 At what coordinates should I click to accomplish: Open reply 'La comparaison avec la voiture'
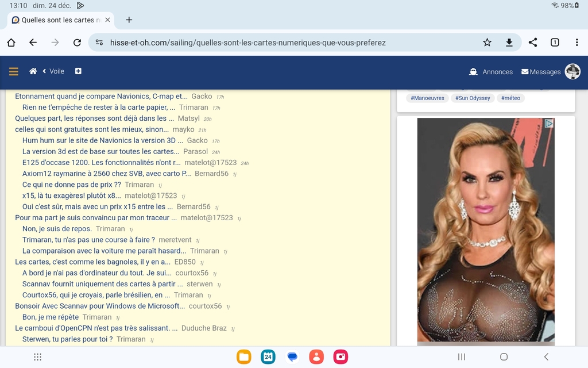(x=105, y=251)
